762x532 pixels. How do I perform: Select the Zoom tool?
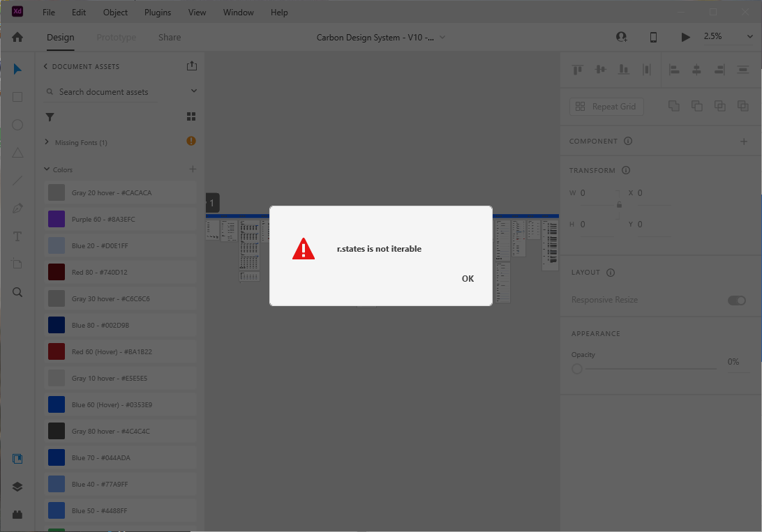[17, 292]
